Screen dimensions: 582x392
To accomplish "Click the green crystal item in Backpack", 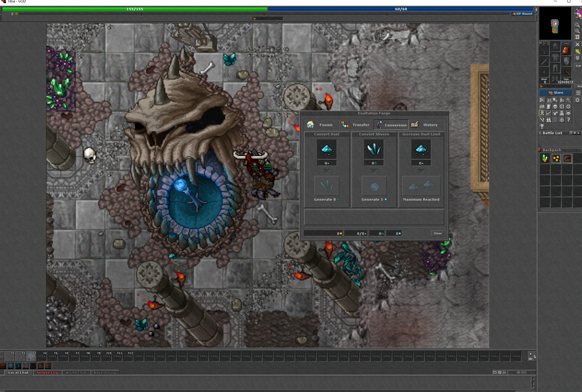I will (545, 158).
